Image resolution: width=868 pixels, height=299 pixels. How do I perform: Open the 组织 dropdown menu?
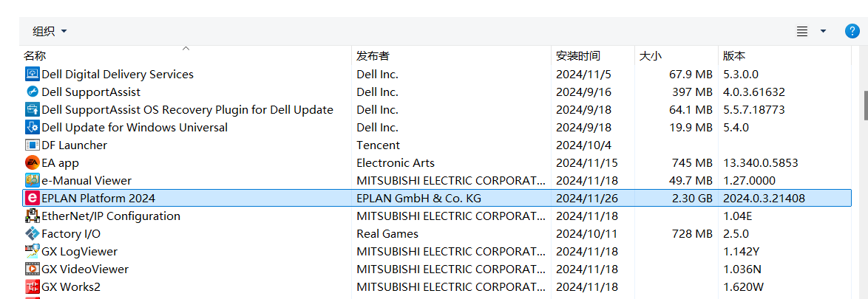50,31
